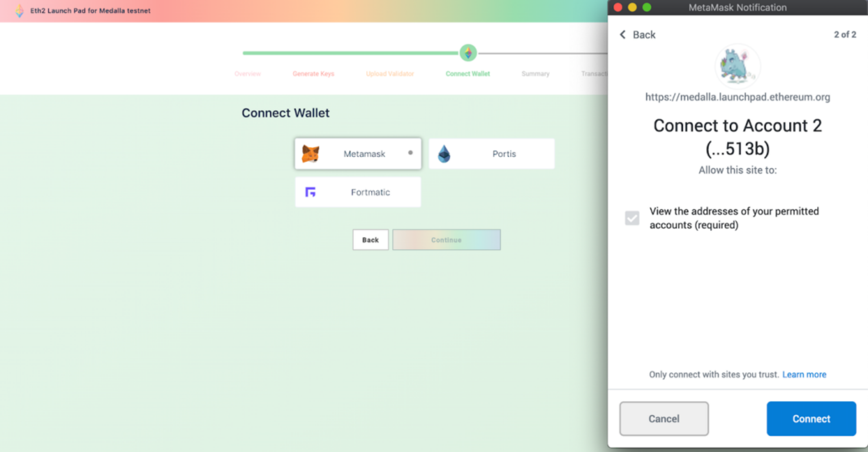Click the site avatar in MetaMask popup
868x452 pixels.
pyautogui.click(x=737, y=67)
